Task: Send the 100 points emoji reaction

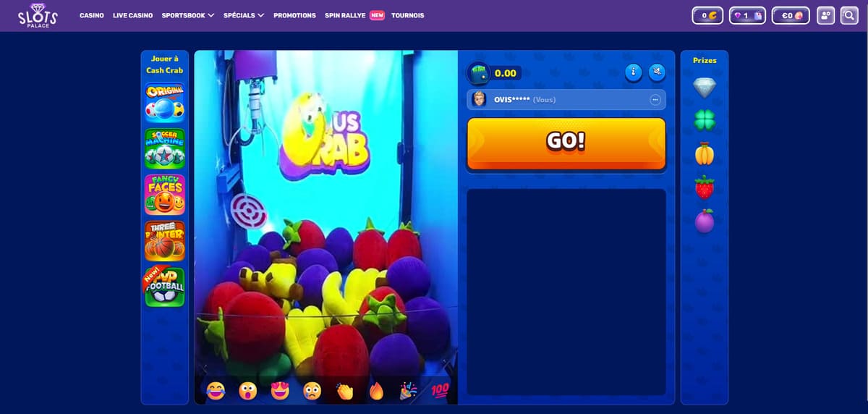Action: click(440, 391)
